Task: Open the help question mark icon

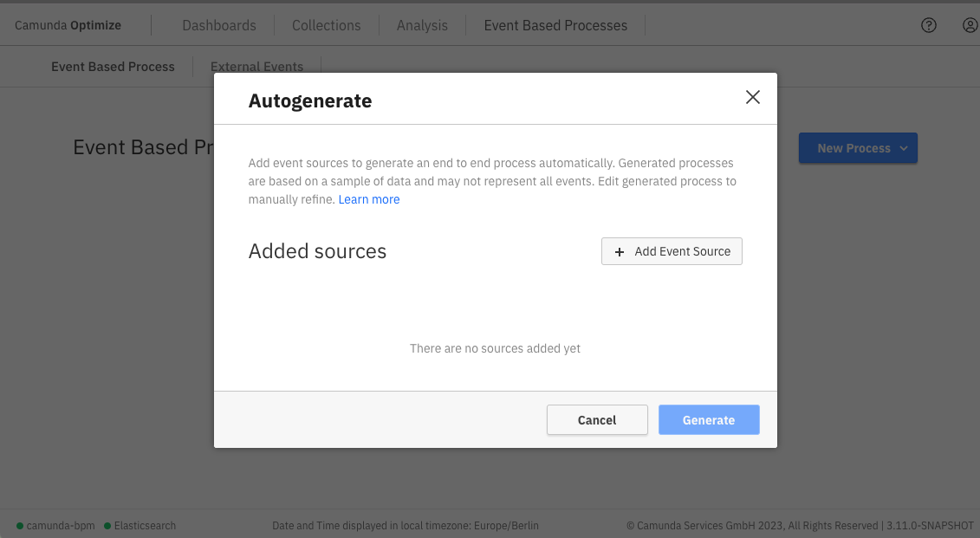Action: point(928,25)
